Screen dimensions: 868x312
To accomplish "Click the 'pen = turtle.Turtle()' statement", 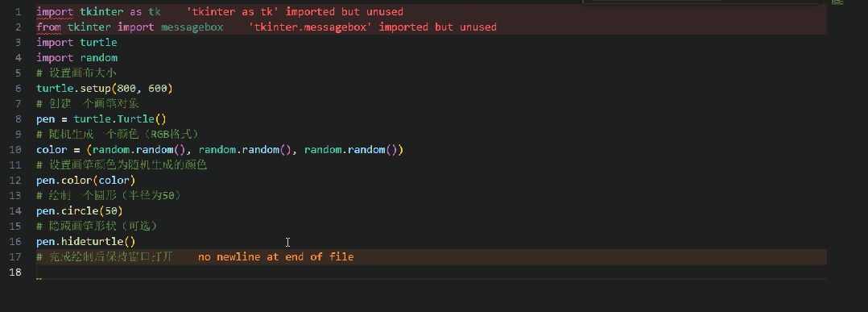I will coord(101,119).
